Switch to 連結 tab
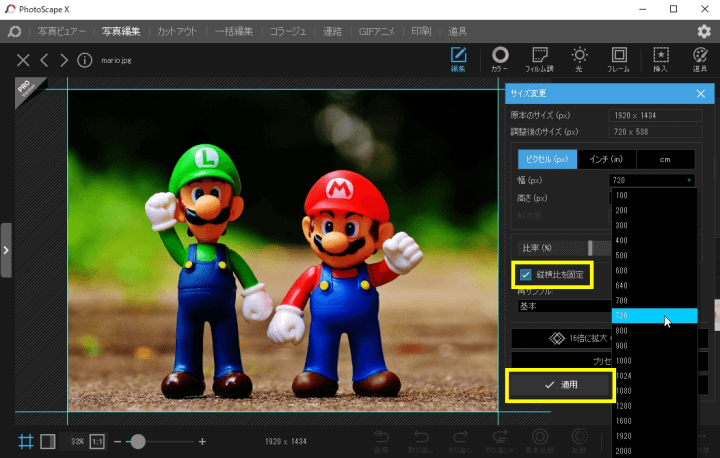720x458 pixels. [332, 31]
